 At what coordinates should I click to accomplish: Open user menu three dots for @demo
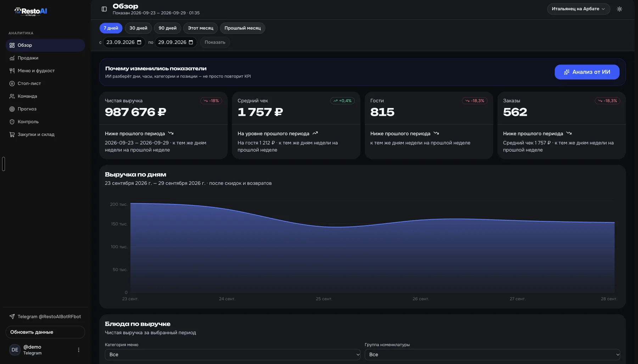[x=79, y=350]
